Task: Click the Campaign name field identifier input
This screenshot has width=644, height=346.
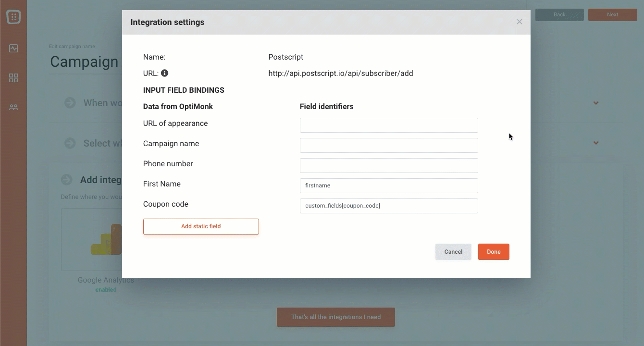Action: click(389, 145)
